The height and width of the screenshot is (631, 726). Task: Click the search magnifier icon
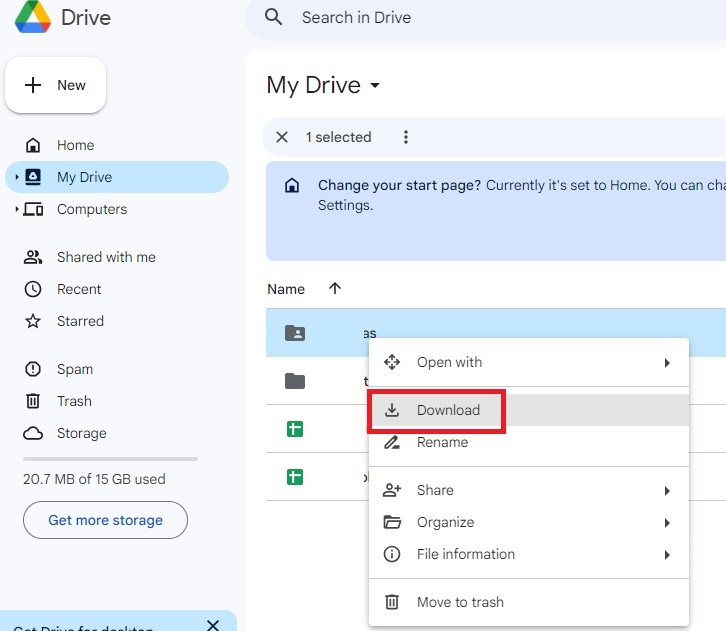click(273, 17)
